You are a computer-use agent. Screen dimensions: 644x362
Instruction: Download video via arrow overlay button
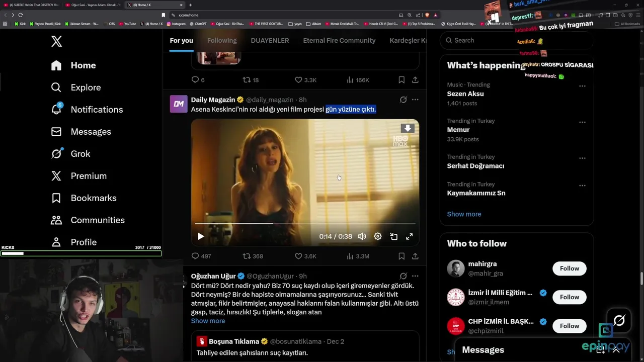point(408,128)
